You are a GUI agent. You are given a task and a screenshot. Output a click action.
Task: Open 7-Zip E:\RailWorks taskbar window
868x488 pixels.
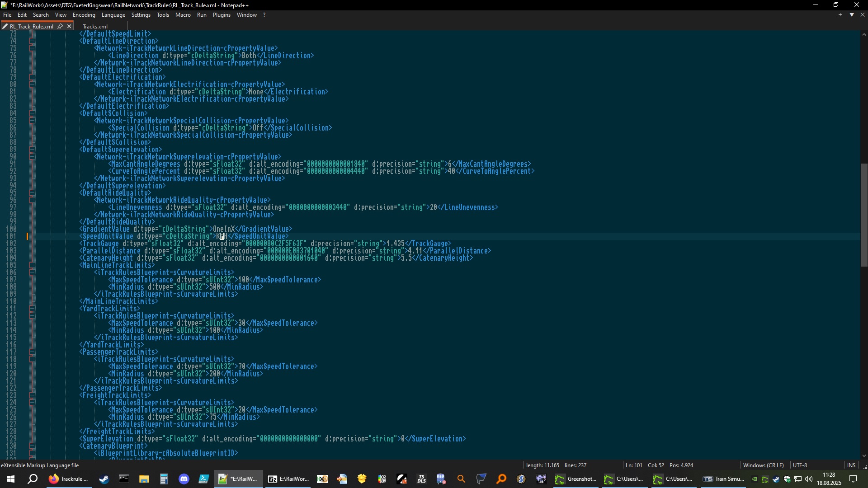pos(288,479)
